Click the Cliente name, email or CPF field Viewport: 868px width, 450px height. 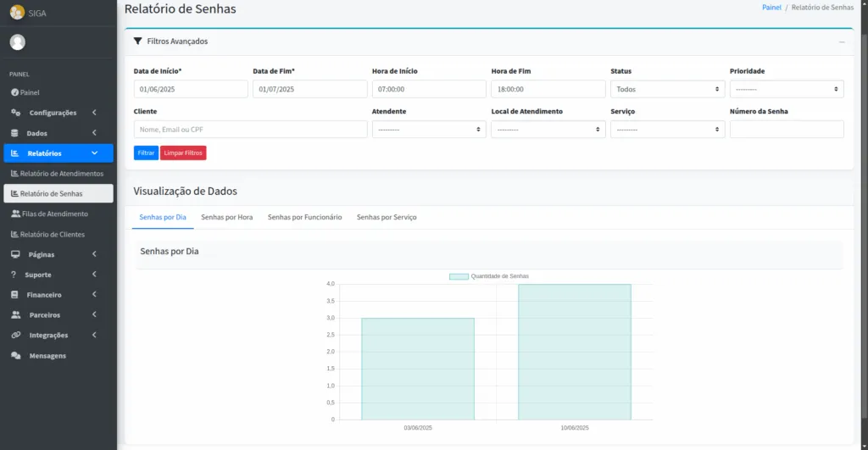250,130
